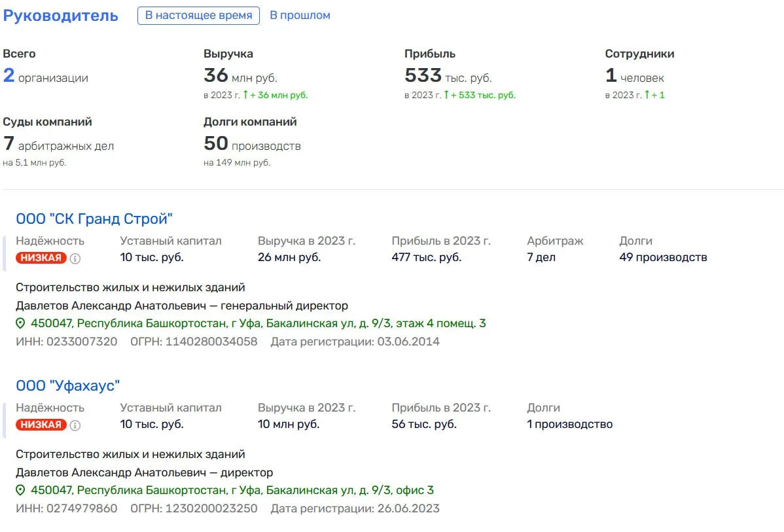This screenshot has height=532, width=784.
Task: Open ООО "Уфахаус" company page
Action: tap(67, 386)
